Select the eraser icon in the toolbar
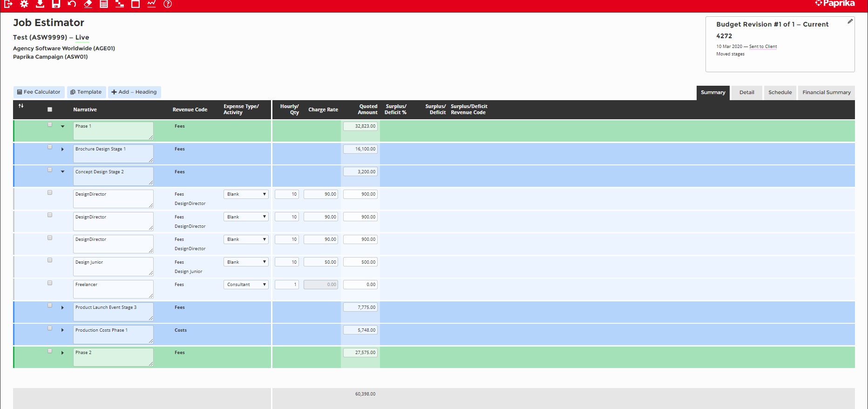 pos(88,4)
